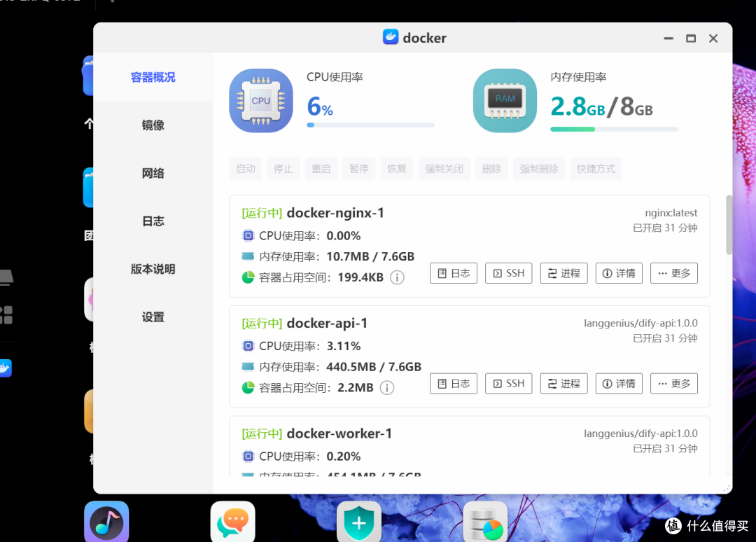The height and width of the screenshot is (542, 756).
Task: View the 版本说明 page
Action: tap(153, 269)
